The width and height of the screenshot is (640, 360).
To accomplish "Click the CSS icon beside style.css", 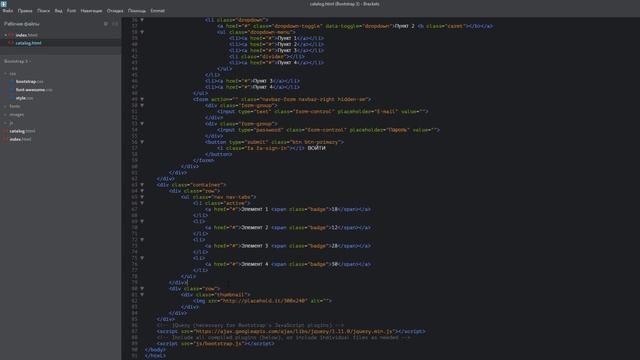I will (x=11, y=98).
